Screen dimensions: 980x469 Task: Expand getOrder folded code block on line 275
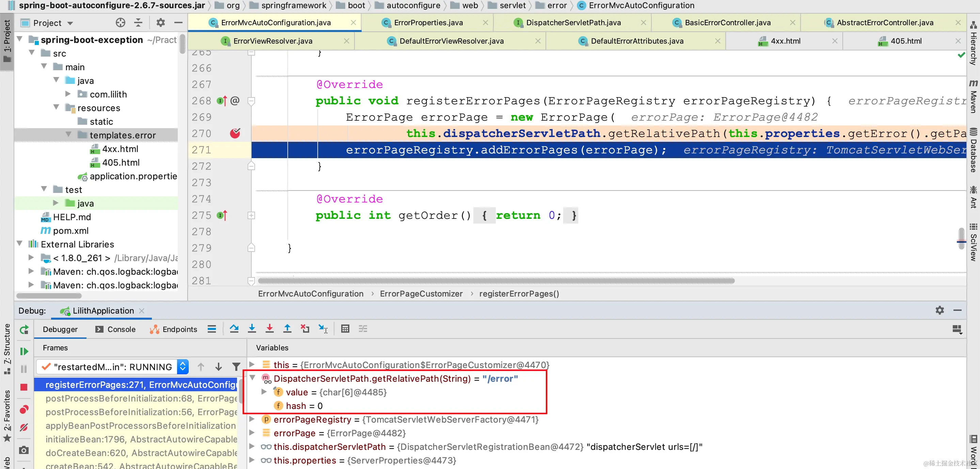click(251, 215)
